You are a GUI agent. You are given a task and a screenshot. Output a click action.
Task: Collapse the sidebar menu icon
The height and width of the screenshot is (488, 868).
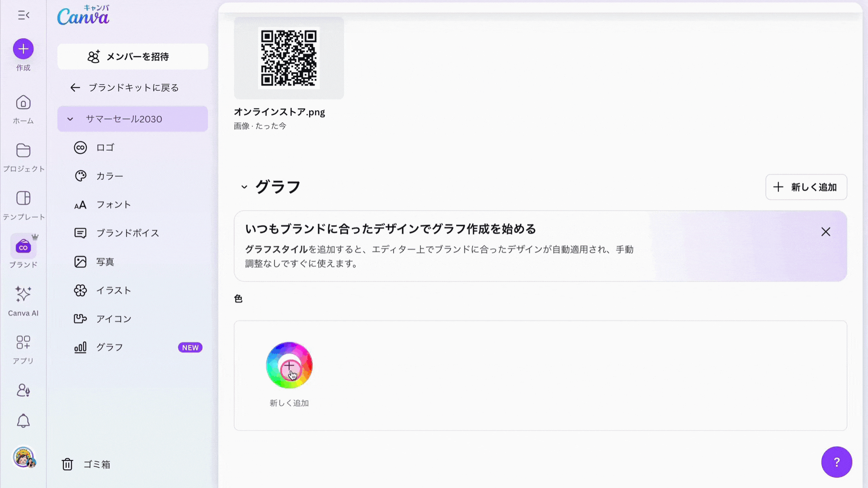click(x=24, y=15)
